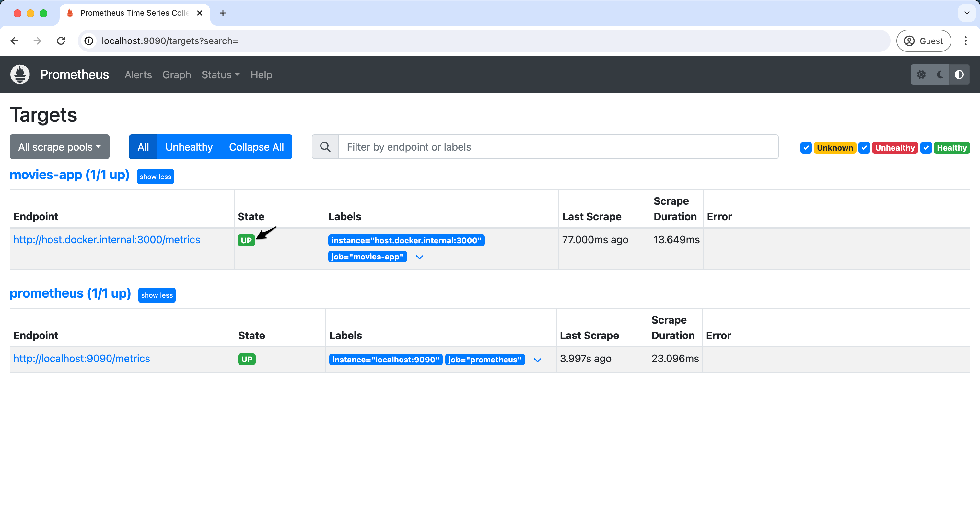This screenshot has height=526, width=980.
Task: Click the search magnifier icon
Action: 325,147
